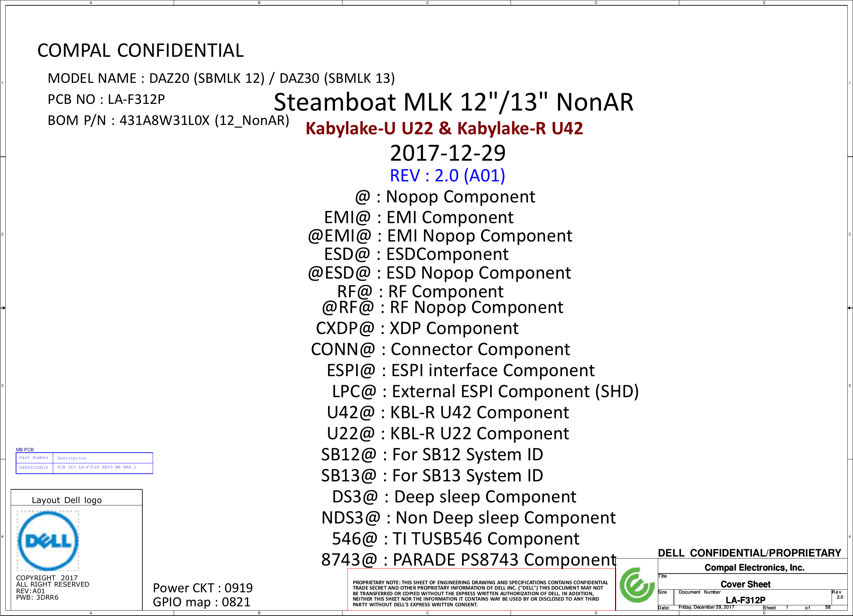Click 'PWB: 3DRR6' text
Viewport: 853px width, 616px height.
pyautogui.click(x=37, y=597)
